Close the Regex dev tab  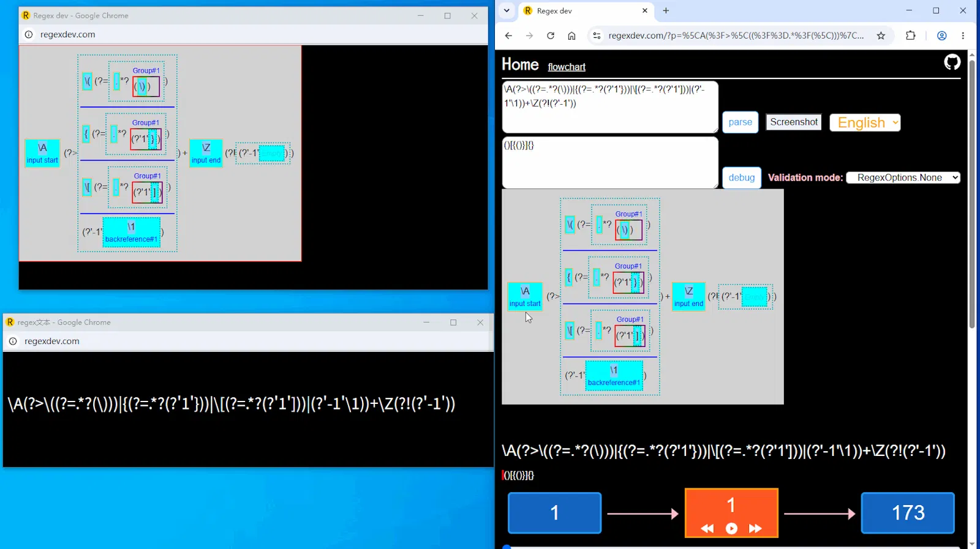(644, 10)
